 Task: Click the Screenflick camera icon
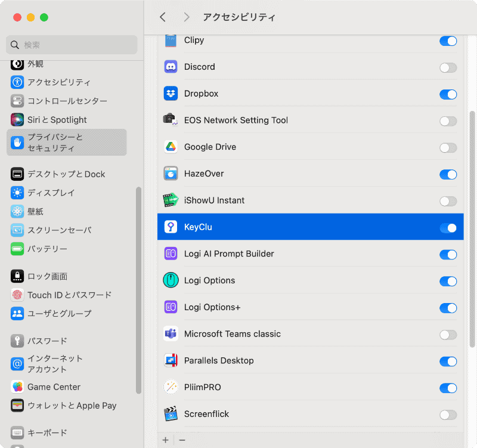point(171,414)
